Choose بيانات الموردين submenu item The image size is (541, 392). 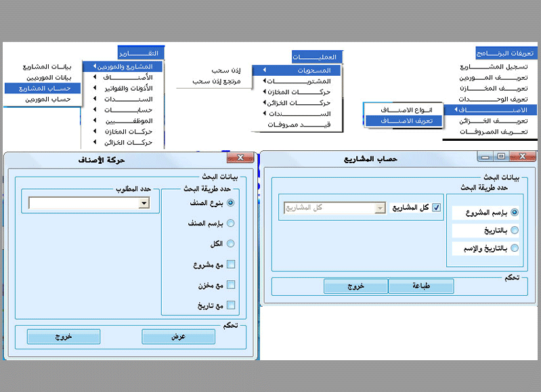43,78
